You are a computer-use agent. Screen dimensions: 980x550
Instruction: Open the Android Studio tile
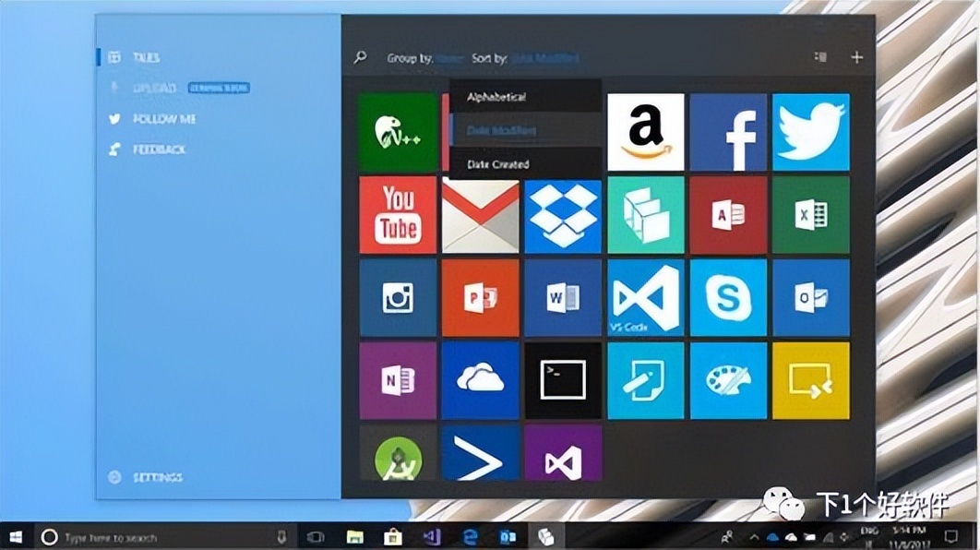[x=398, y=453]
